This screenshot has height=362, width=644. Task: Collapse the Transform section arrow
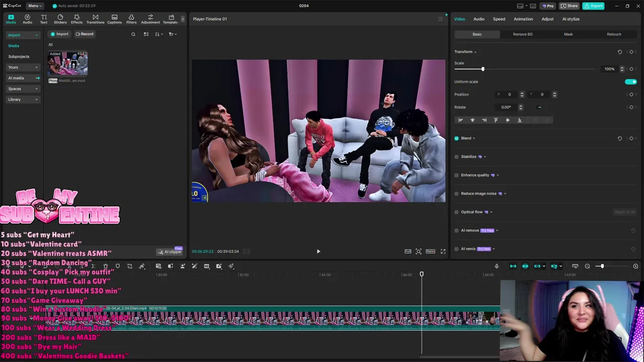pyautogui.click(x=475, y=52)
